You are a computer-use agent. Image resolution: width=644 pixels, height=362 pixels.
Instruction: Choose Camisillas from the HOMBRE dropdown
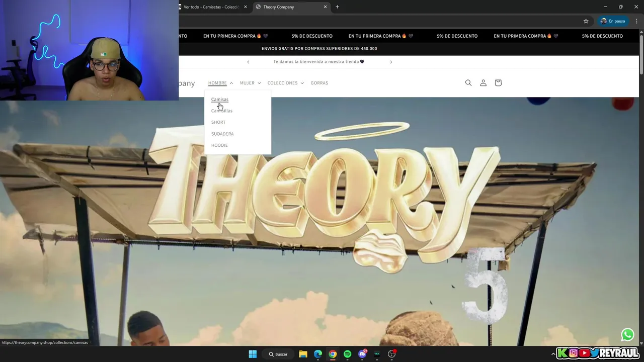click(x=222, y=111)
